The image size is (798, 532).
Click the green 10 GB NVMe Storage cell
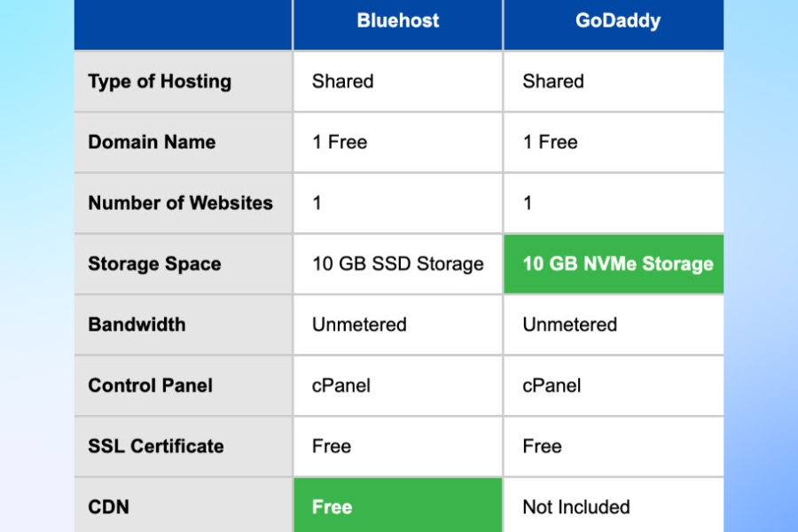coord(614,263)
